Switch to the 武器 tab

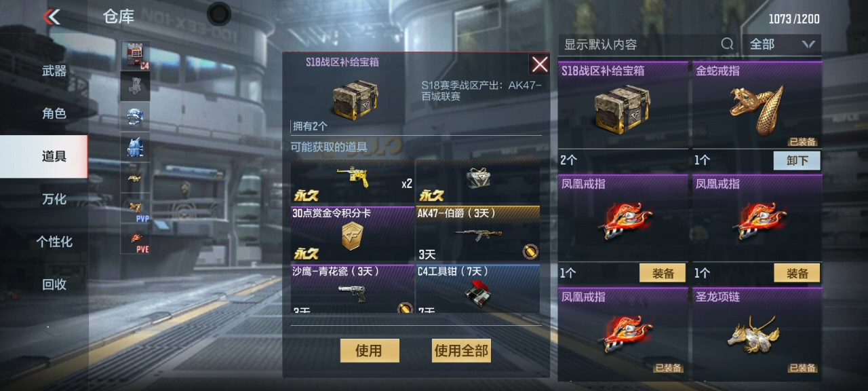(x=54, y=71)
